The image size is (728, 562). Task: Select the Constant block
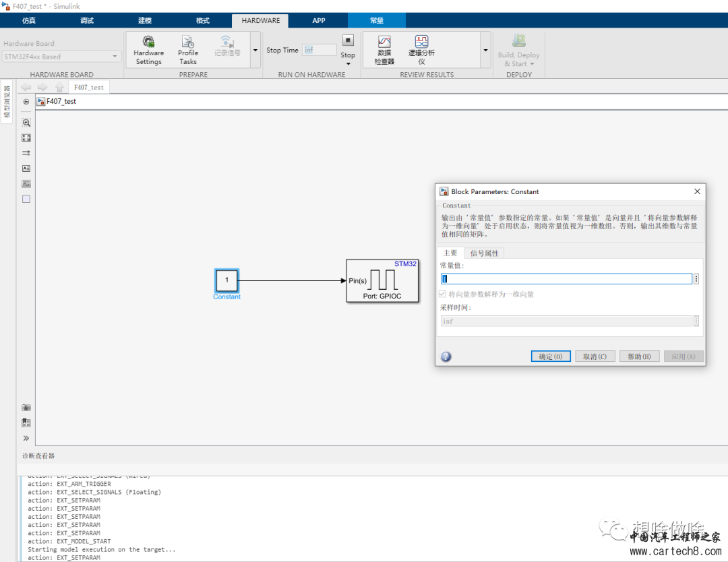click(226, 280)
